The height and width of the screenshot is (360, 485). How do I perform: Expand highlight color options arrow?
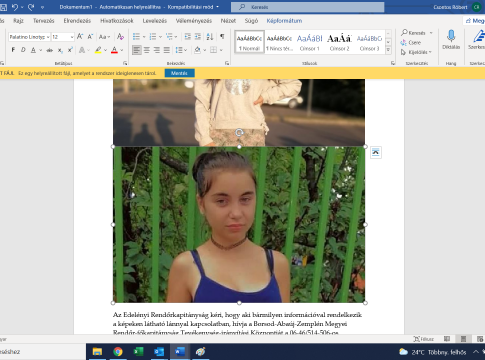(105, 50)
